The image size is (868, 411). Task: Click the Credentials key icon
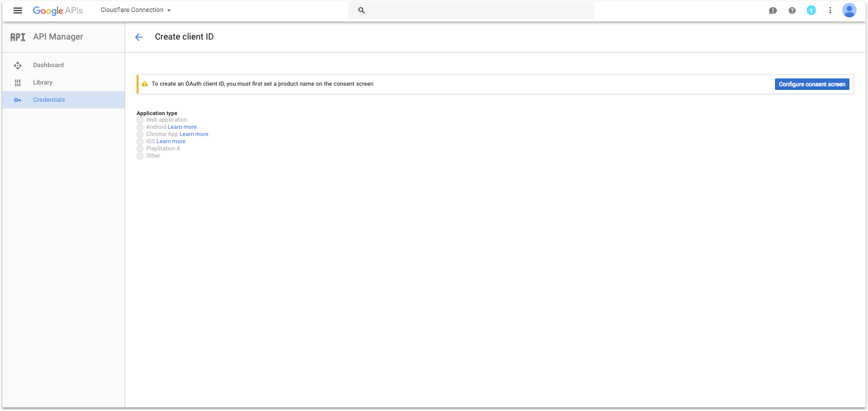(x=18, y=99)
